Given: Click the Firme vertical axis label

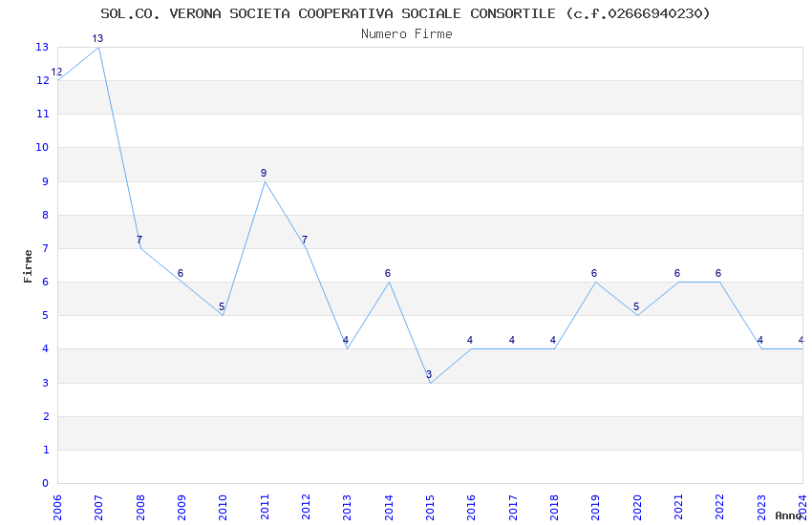Looking at the screenshot, I should (28, 266).
